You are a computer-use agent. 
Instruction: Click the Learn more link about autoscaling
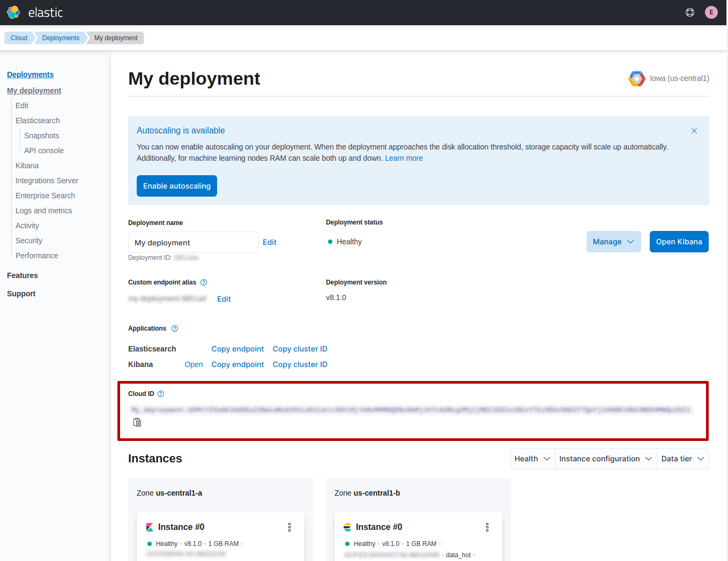pos(404,158)
